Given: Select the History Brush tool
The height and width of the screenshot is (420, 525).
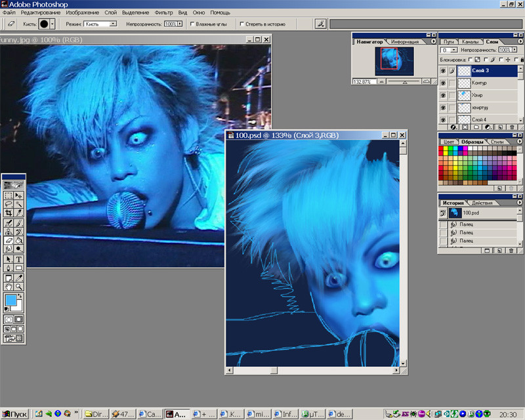Looking at the screenshot, I should (x=19, y=232).
